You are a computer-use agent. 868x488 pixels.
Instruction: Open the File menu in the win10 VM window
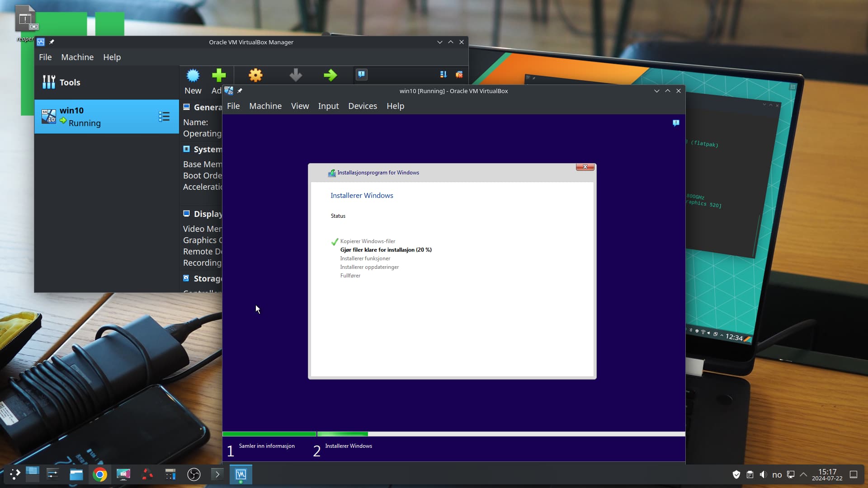233,106
